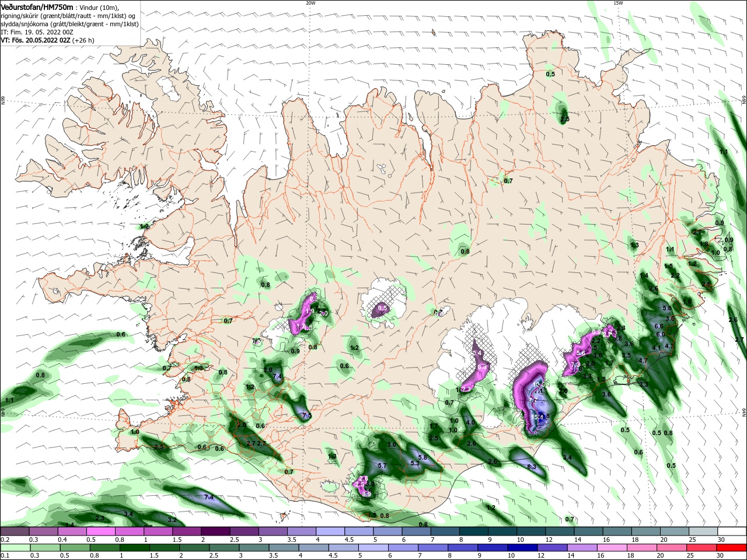Click the bright pink 0.5 swatch on snow scale
The image size is (747, 560).
click(x=100, y=531)
